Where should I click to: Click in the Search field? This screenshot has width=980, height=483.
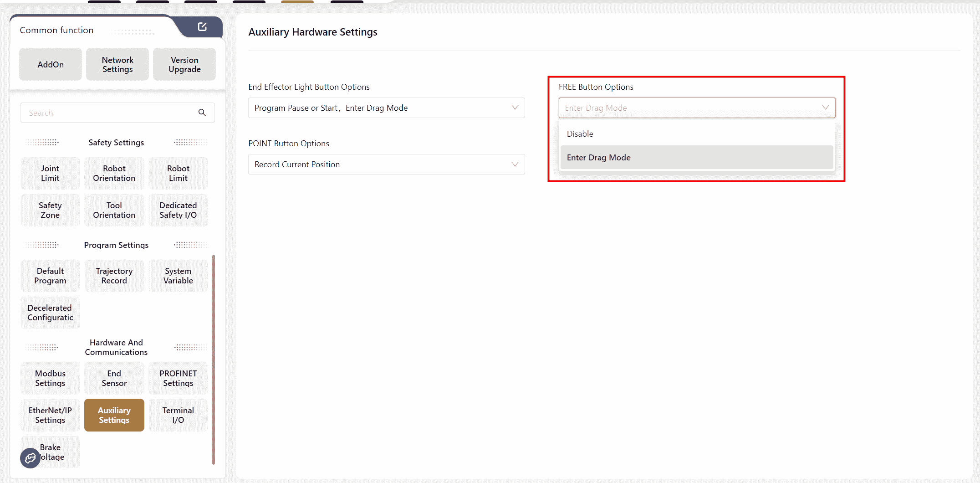109,113
